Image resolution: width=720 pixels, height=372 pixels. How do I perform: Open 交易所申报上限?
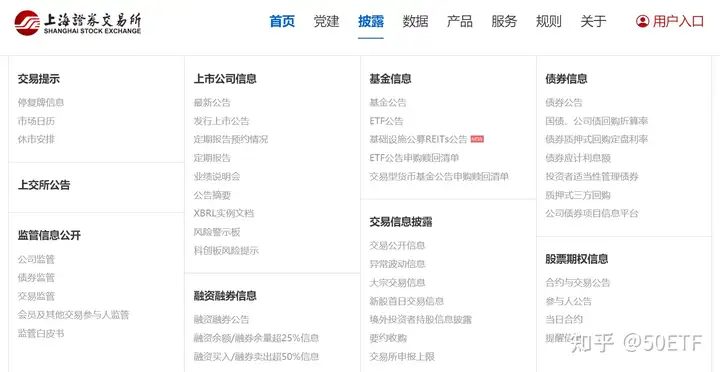click(402, 356)
